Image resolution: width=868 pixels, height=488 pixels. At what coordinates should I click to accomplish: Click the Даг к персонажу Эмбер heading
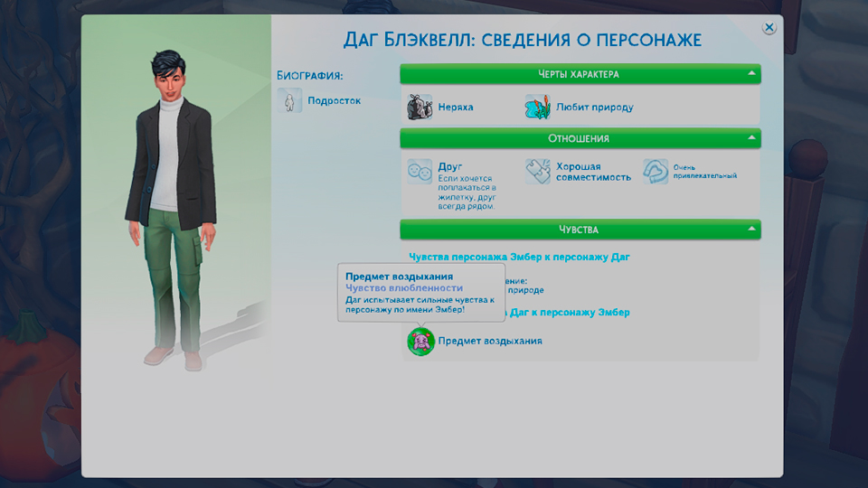569,312
